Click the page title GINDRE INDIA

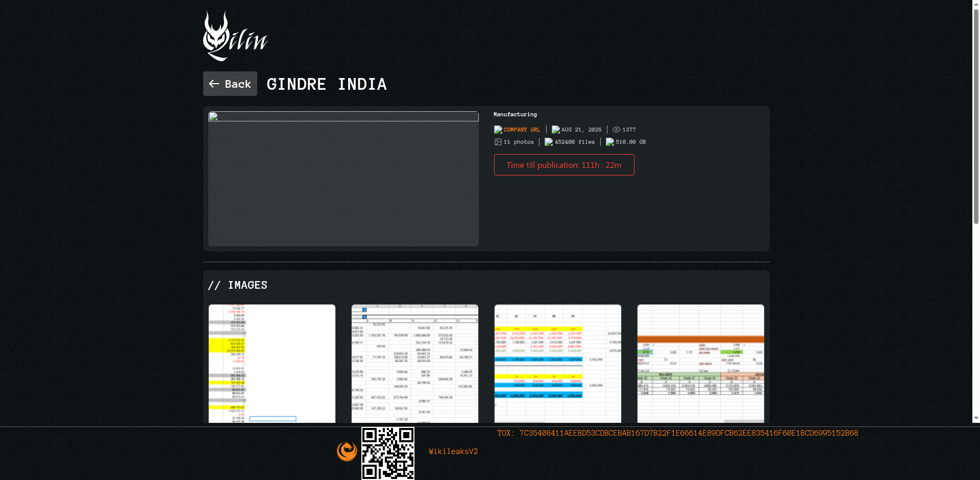(x=327, y=84)
